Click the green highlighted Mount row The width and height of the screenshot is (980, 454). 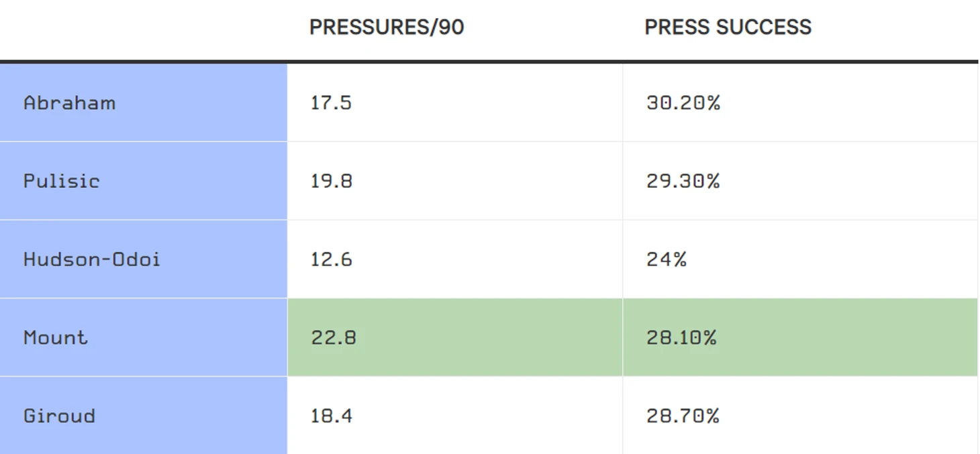pyautogui.click(x=632, y=337)
